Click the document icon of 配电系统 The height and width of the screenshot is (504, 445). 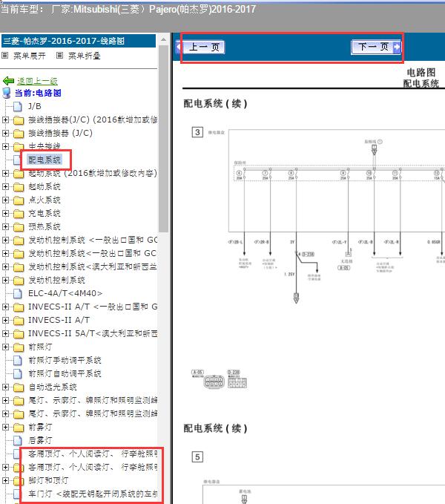coord(17,160)
